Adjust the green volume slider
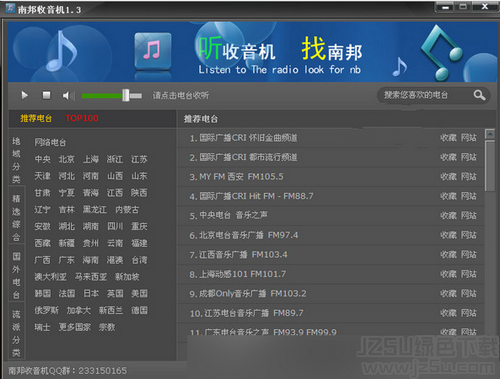Image resolution: width=500 pixels, height=379 pixels. click(112, 96)
